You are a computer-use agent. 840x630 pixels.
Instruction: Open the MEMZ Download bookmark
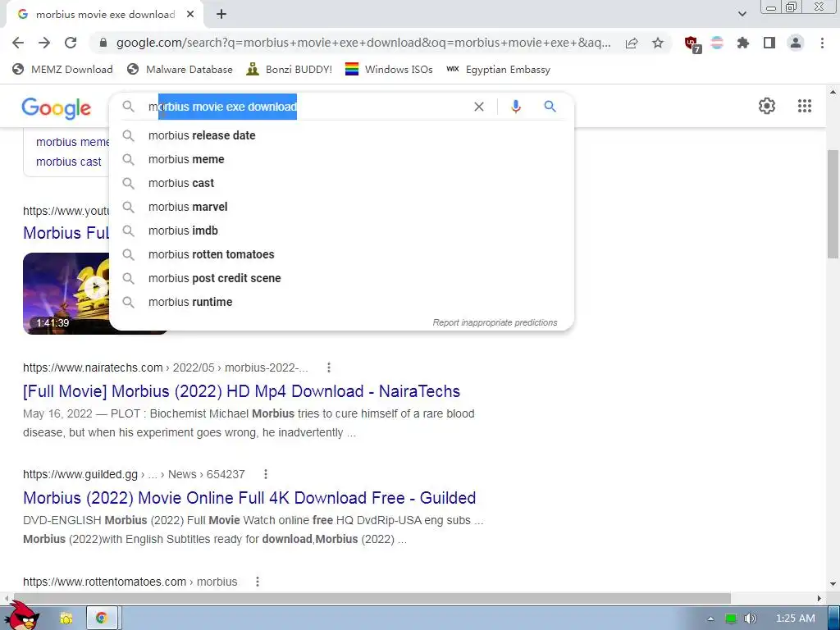click(x=62, y=69)
